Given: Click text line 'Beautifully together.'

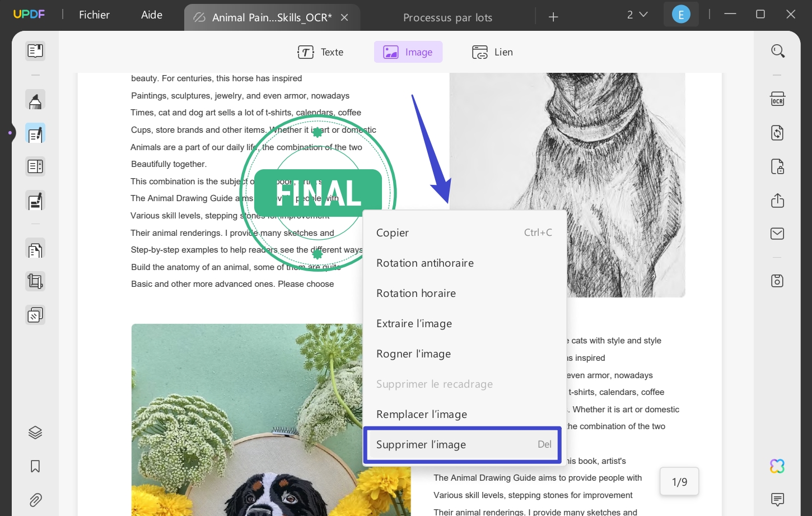Looking at the screenshot, I should [169, 164].
